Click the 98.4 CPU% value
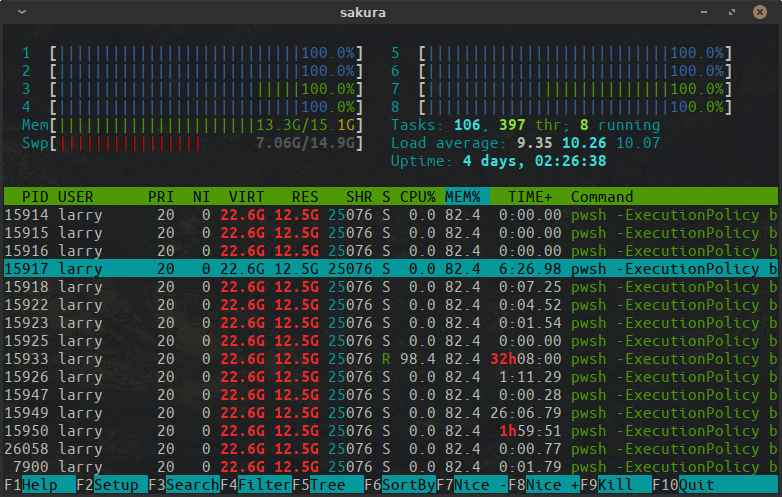Viewport: 782px width, 497px height. [417, 358]
